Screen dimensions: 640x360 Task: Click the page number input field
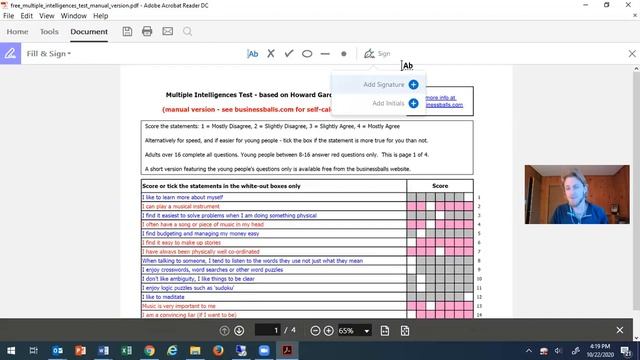[x=268, y=330]
